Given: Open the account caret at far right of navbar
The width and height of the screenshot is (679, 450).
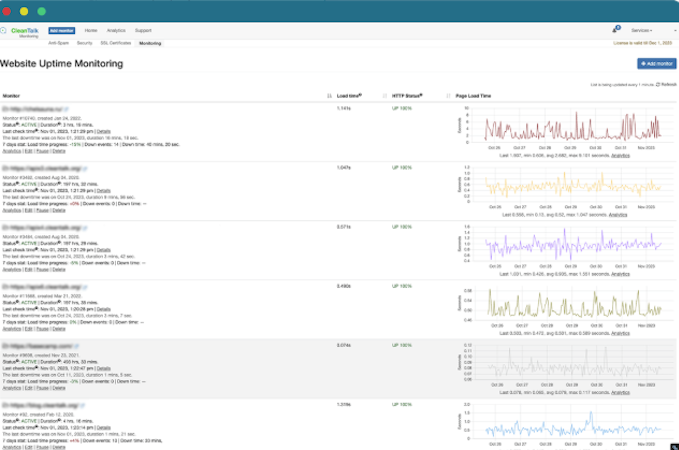Looking at the screenshot, I should click(675, 30).
